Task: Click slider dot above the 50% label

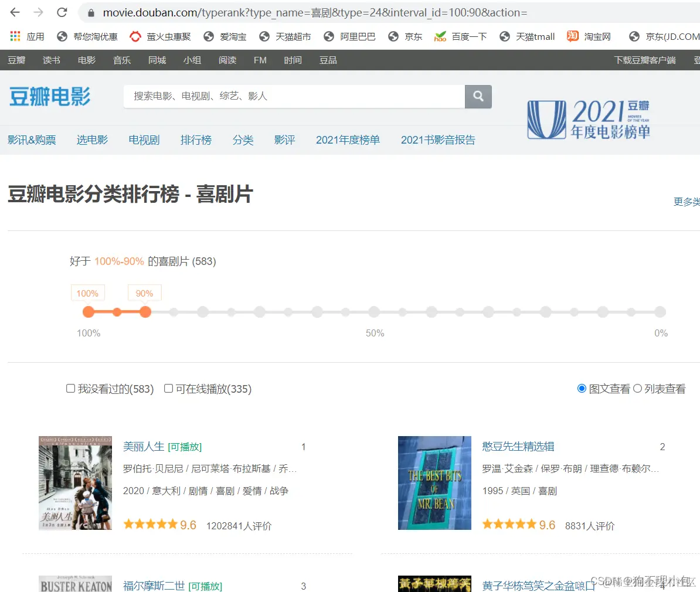Action: [x=374, y=312]
